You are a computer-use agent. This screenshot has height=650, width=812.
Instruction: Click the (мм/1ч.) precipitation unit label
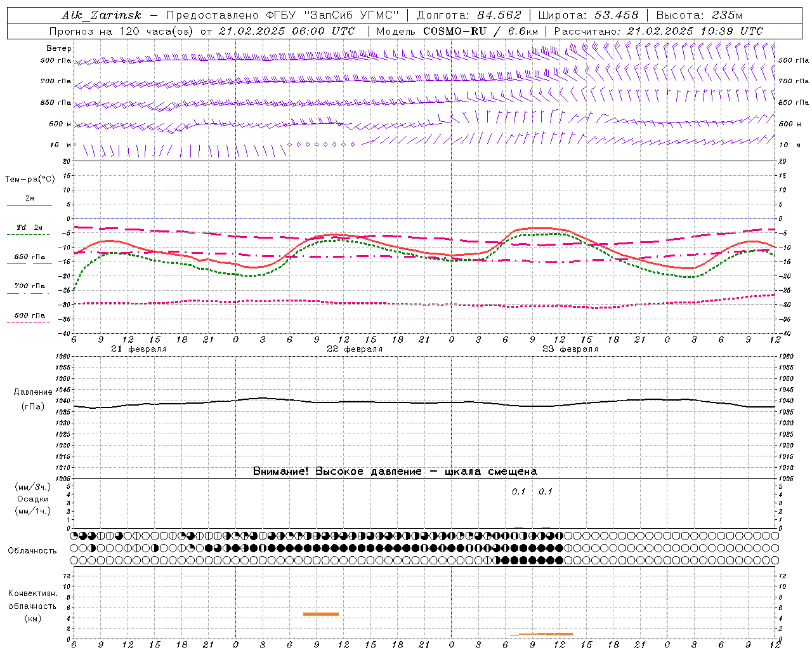(x=33, y=511)
